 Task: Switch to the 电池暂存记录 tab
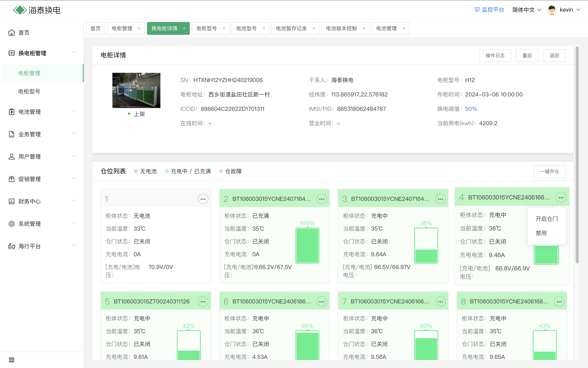pyautogui.click(x=291, y=28)
